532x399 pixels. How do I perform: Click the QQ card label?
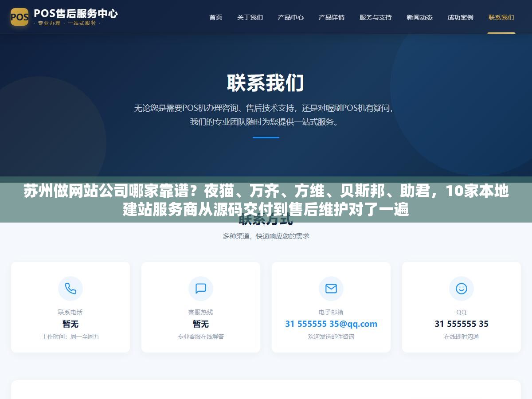(x=462, y=312)
